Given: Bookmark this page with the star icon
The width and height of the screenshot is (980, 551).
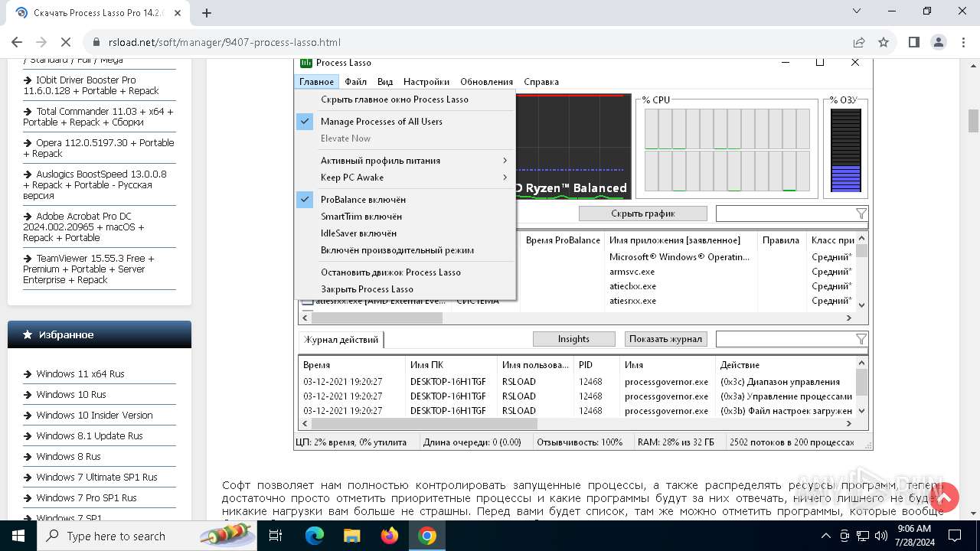Looking at the screenshot, I should (884, 42).
